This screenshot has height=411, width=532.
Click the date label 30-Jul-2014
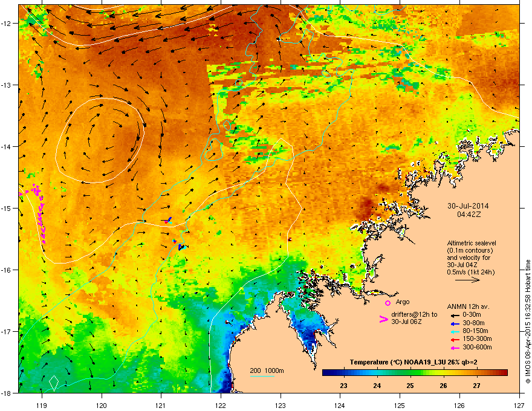tap(468, 206)
